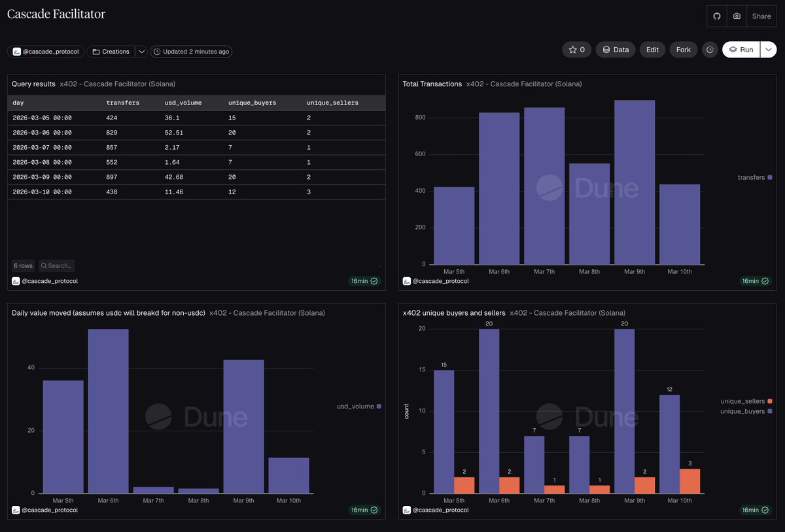Expand the Creations chevron dropdown
Viewport: 785px width, 532px height.
[141, 52]
